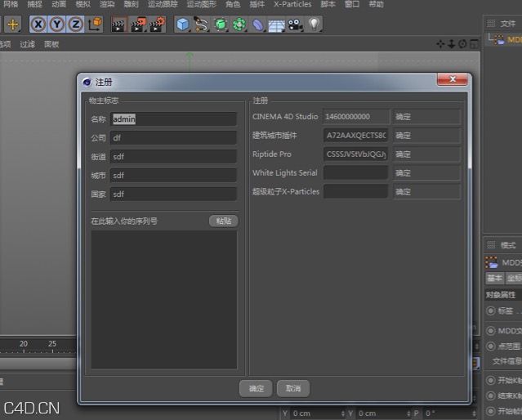The height and width of the screenshot is (420, 522).
Task: Toggle the X axis lock
Action: [x=38, y=25]
